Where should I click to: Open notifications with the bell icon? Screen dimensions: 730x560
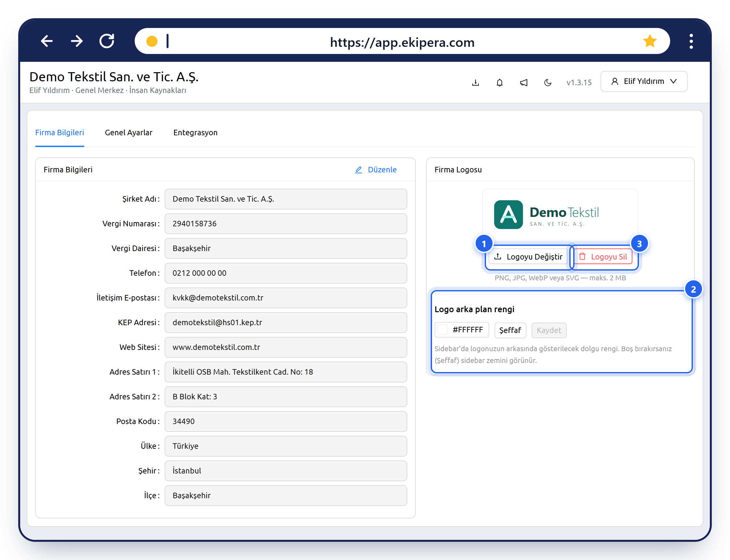pos(499,82)
